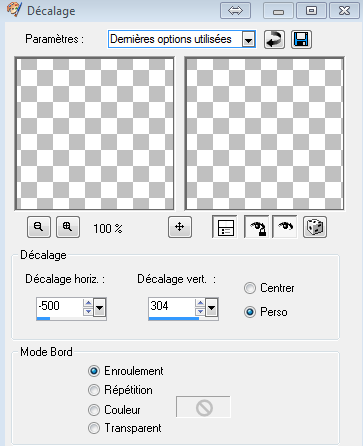Image resolution: width=363 pixels, height=446 pixels.
Task: Select the Centrer radio button
Action: click(250, 288)
